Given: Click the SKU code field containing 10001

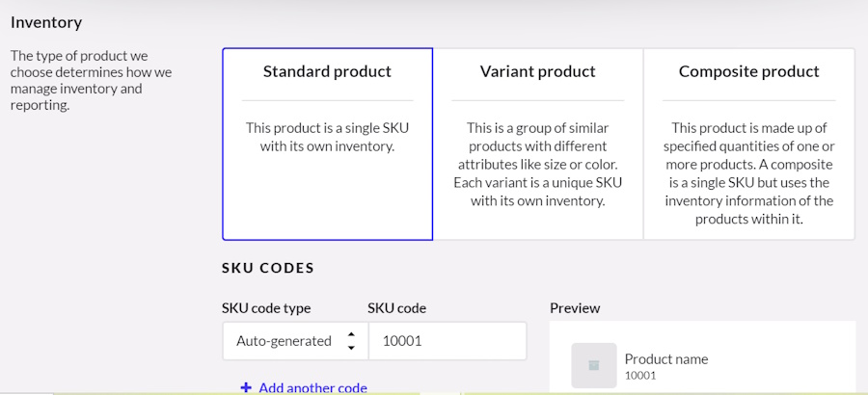Looking at the screenshot, I should pyautogui.click(x=448, y=341).
